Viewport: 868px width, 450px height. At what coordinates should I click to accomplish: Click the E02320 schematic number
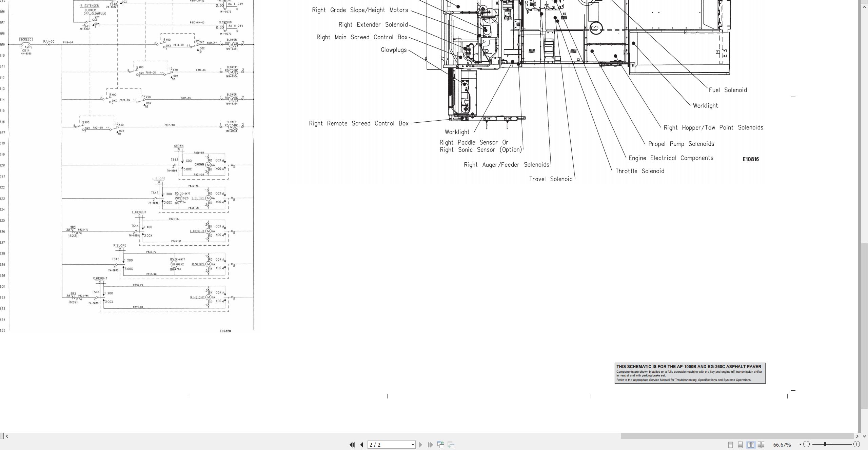pyautogui.click(x=225, y=331)
